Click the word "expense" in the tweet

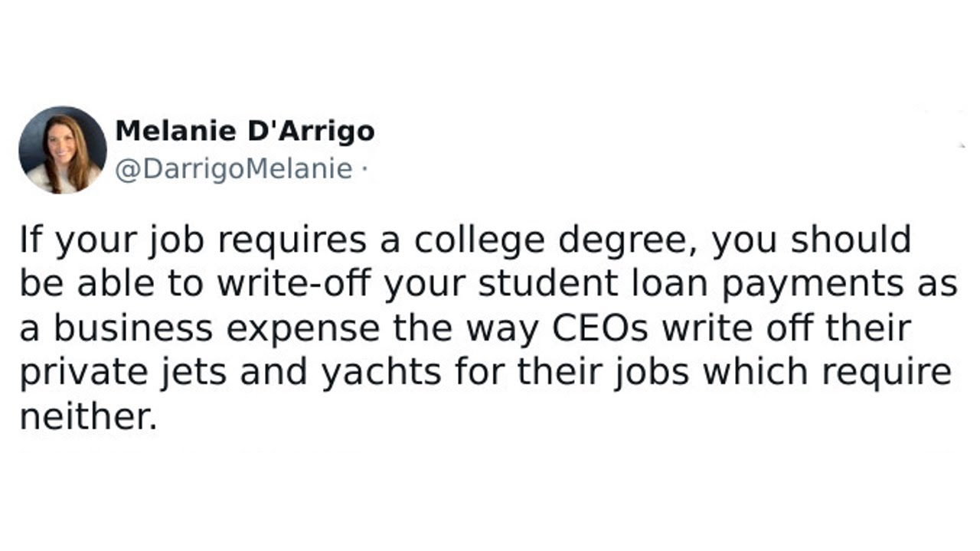(305, 328)
